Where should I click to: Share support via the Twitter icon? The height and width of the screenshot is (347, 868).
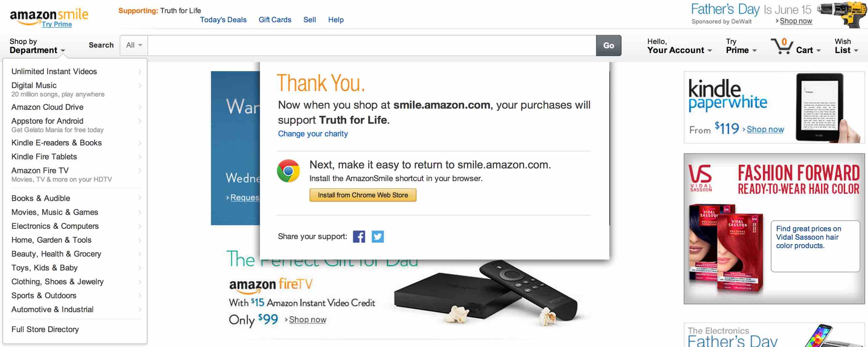click(x=377, y=236)
